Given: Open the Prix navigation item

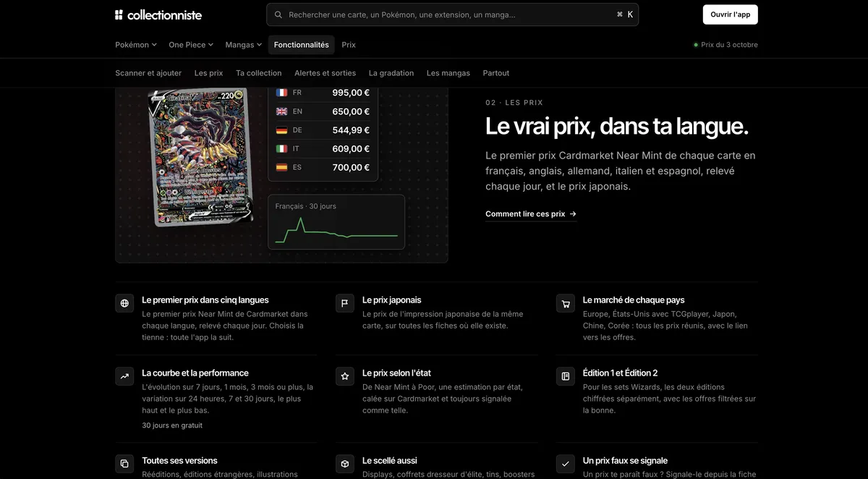Looking at the screenshot, I should (349, 45).
